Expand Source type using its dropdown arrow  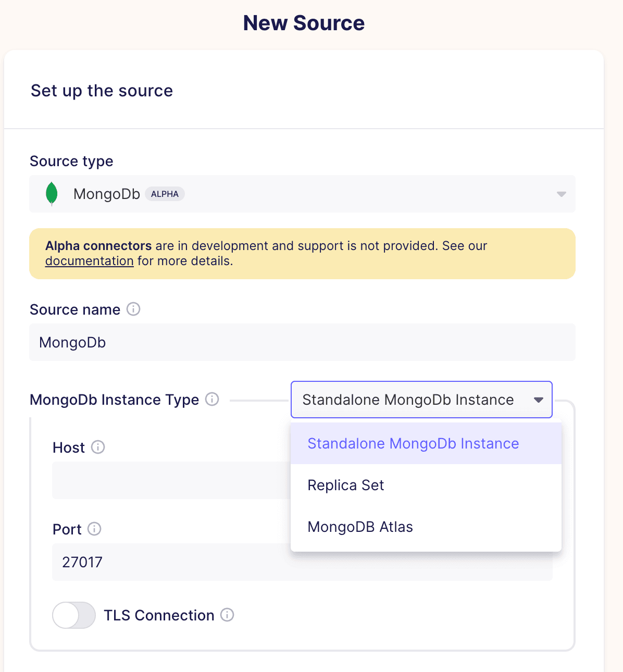point(561,194)
